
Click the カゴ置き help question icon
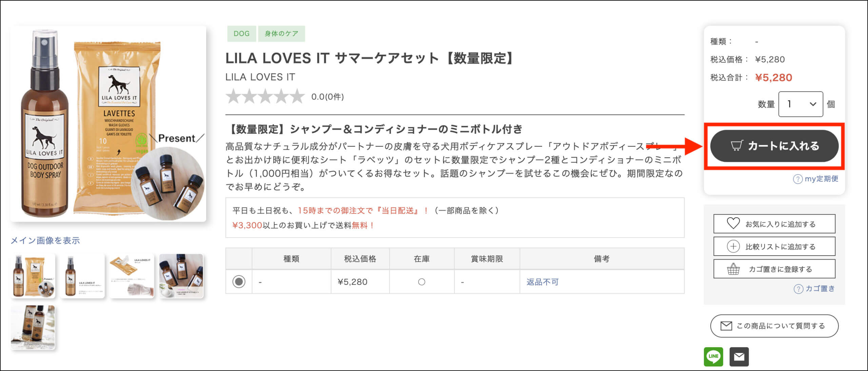click(x=798, y=289)
